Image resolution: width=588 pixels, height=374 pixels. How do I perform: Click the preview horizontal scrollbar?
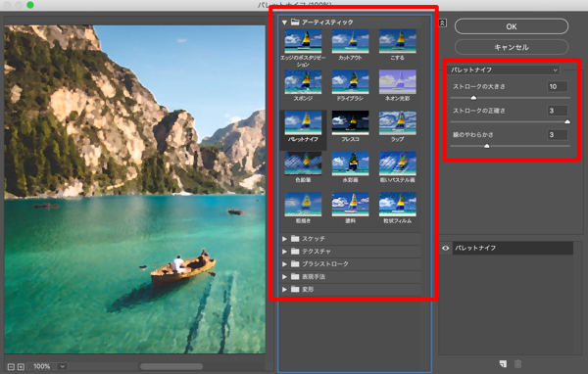(171, 366)
